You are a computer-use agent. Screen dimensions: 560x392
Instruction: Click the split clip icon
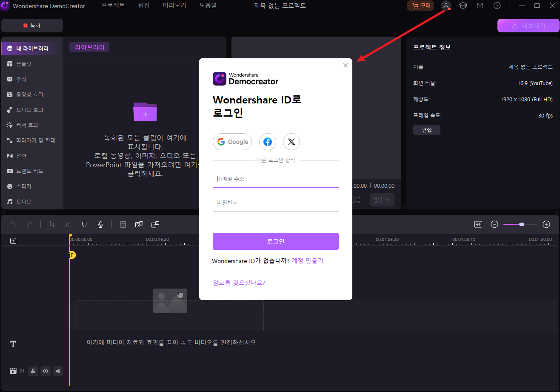68,224
